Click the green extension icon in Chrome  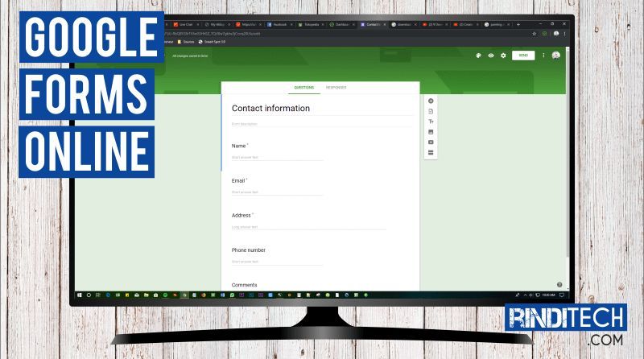coord(545,34)
